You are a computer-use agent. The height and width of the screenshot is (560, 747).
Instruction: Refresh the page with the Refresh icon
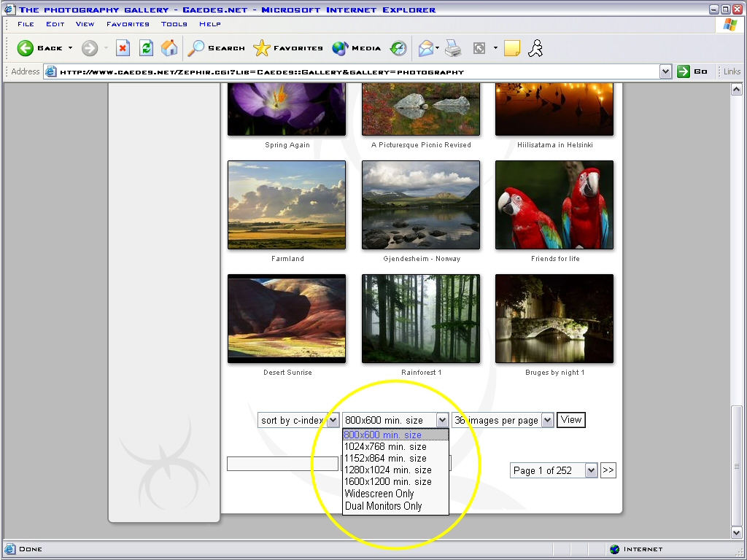coord(147,48)
